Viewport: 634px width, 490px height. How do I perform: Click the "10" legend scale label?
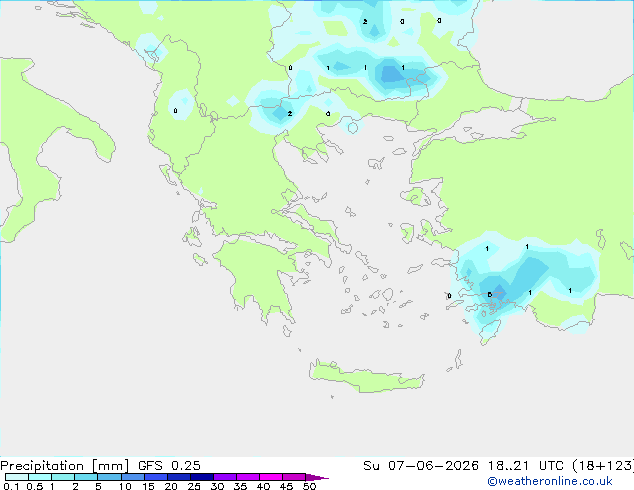tap(125, 486)
